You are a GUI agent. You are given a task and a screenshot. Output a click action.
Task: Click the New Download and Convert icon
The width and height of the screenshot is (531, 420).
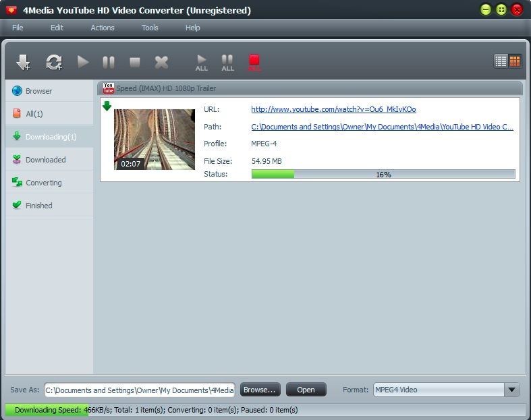click(x=54, y=62)
